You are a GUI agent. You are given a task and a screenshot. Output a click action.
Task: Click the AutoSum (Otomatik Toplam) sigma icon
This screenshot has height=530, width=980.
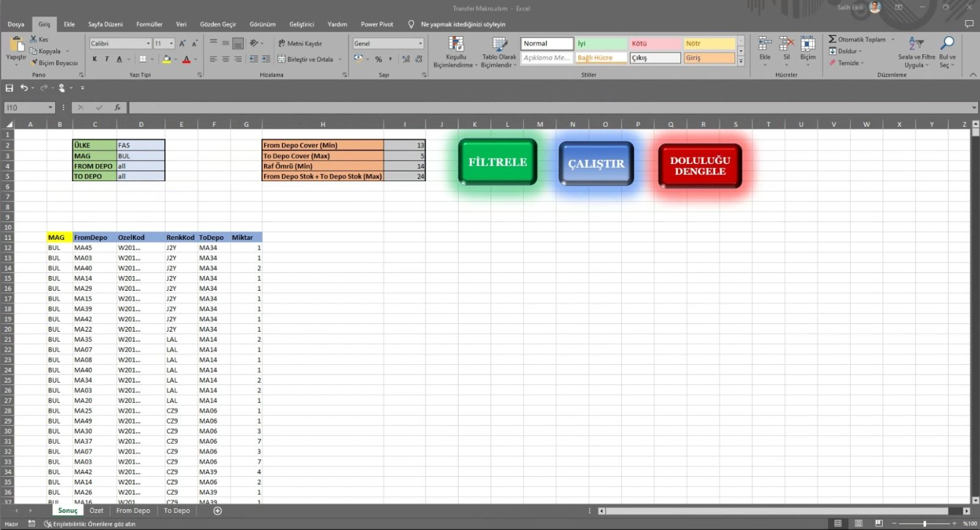pyautogui.click(x=832, y=39)
